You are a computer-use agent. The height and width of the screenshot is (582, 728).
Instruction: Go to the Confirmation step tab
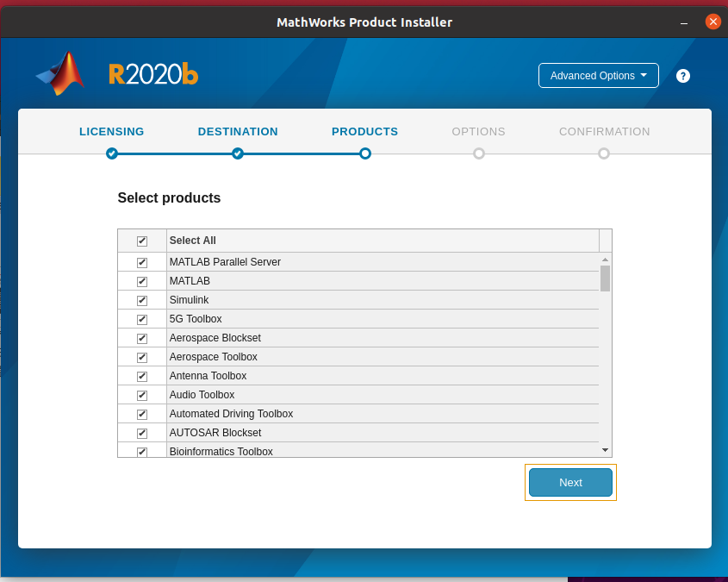pos(604,131)
